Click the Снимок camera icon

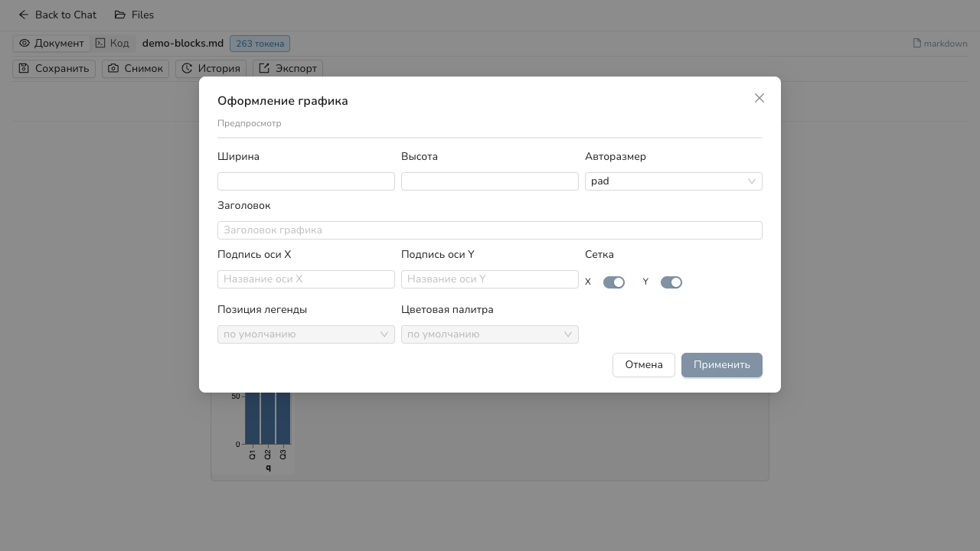113,68
